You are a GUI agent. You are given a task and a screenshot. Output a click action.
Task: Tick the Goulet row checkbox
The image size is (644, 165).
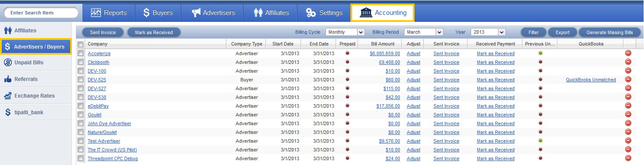(x=80, y=115)
